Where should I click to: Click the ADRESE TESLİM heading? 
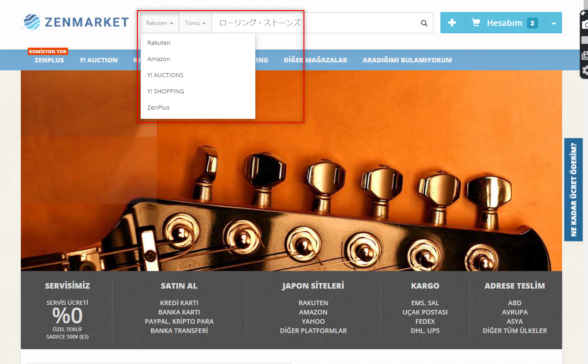[515, 285]
